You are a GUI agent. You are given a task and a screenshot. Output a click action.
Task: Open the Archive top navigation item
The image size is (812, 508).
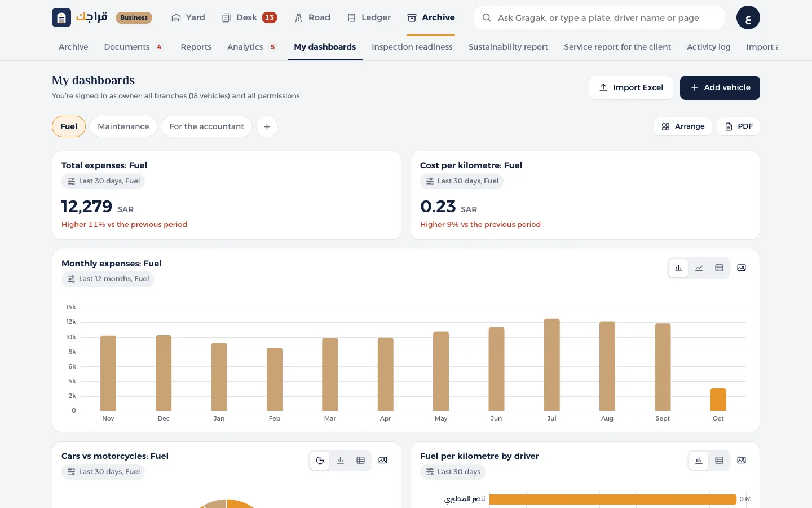tap(431, 17)
